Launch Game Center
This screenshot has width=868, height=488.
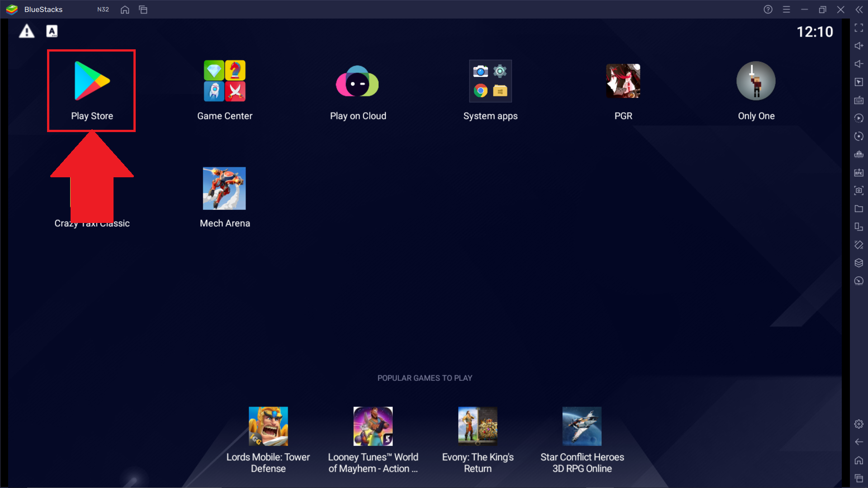224,90
